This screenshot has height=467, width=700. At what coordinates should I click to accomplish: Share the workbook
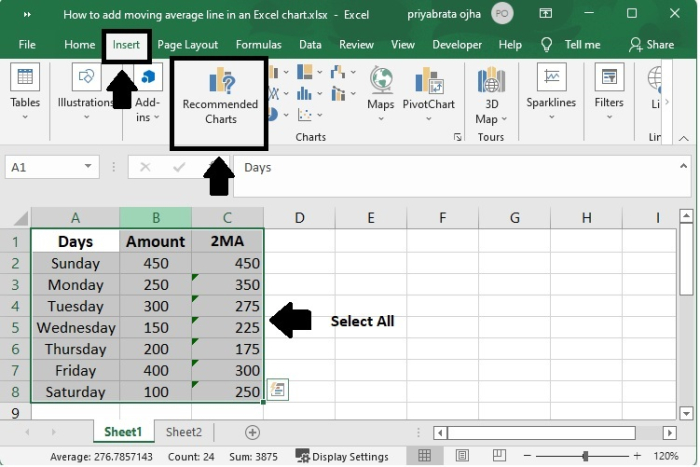pyautogui.click(x=652, y=45)
